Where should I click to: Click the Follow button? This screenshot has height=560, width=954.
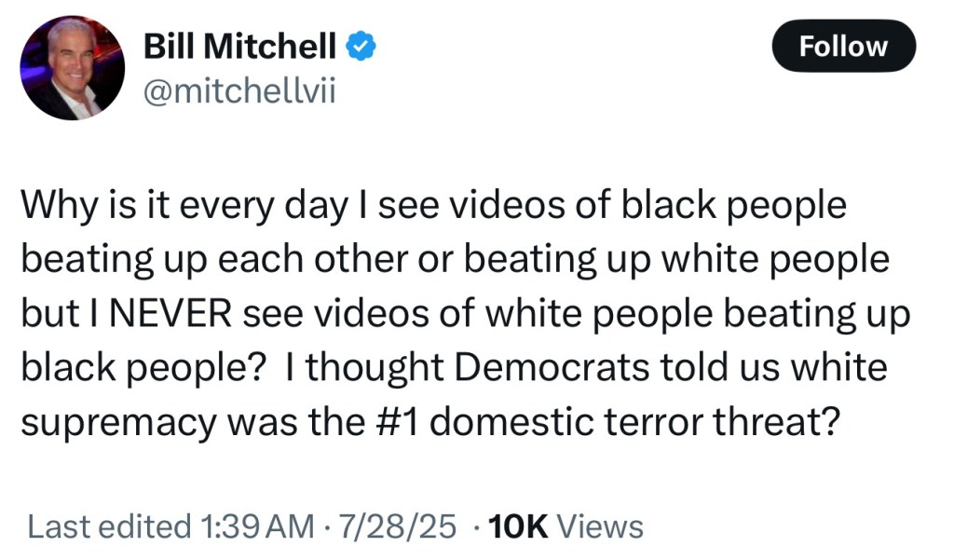(843, 46)
